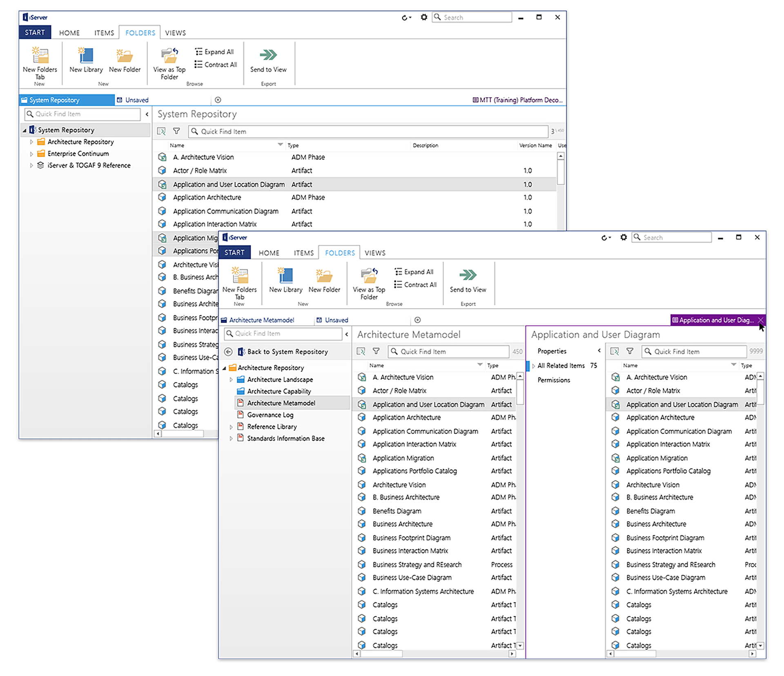This screenshot has height=676, width=784.
Task: Click Expand All in front window ribbon
Action: click(414, 271)
